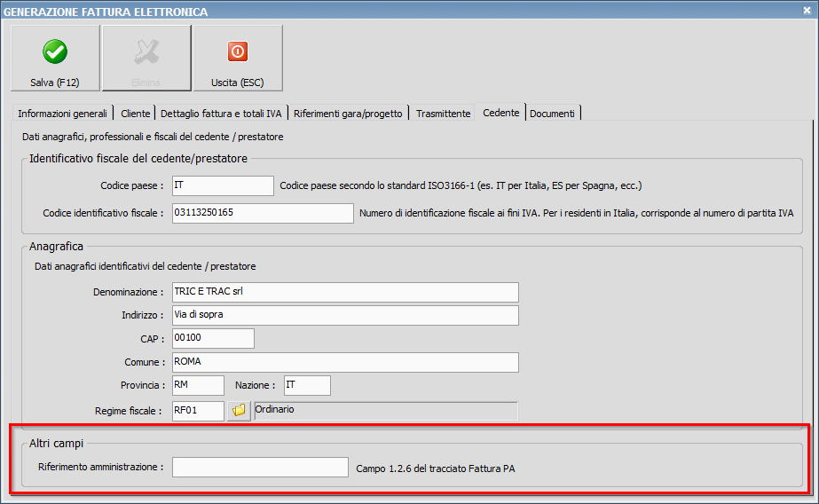Click the greyed-out Elimina button
This screenshot has width=819, height=504.
pyautogui.click(x=146, y=59)
